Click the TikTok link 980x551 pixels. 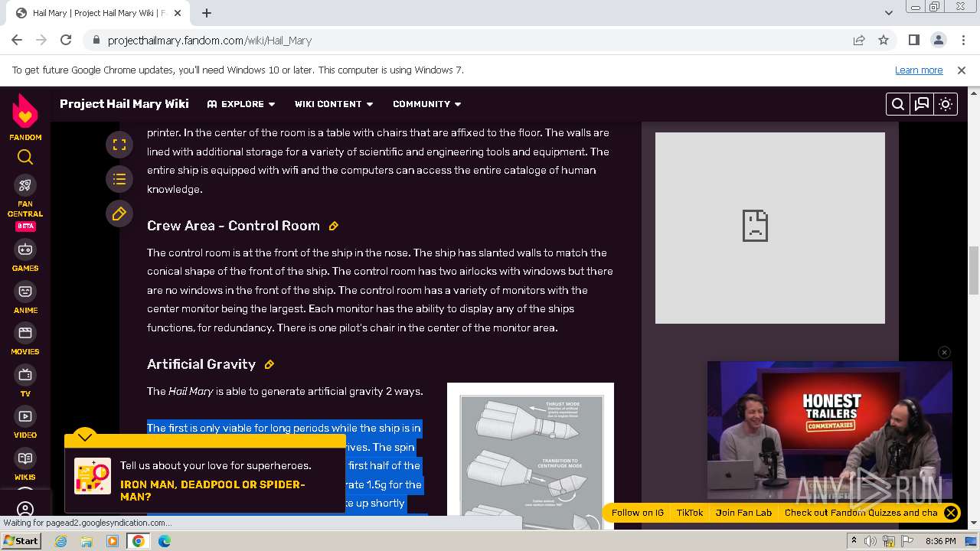click(690, 513)
